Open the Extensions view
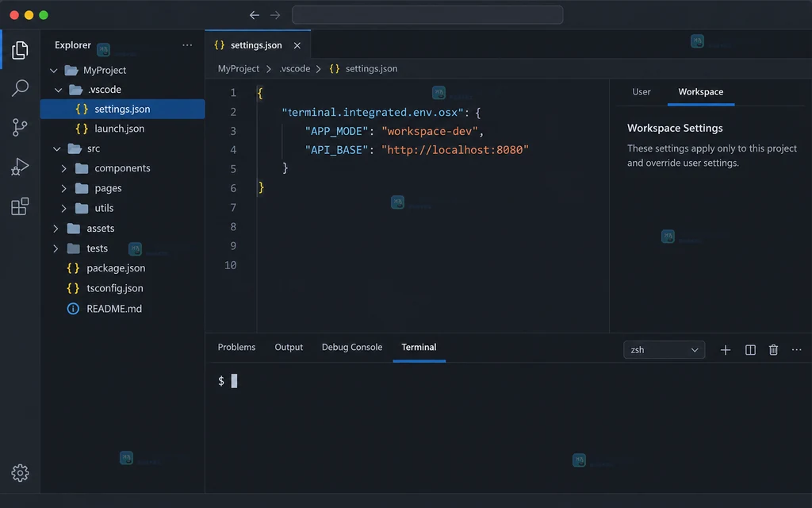The height and width of the screenshot is (508, 812). (x=20, y=206)
